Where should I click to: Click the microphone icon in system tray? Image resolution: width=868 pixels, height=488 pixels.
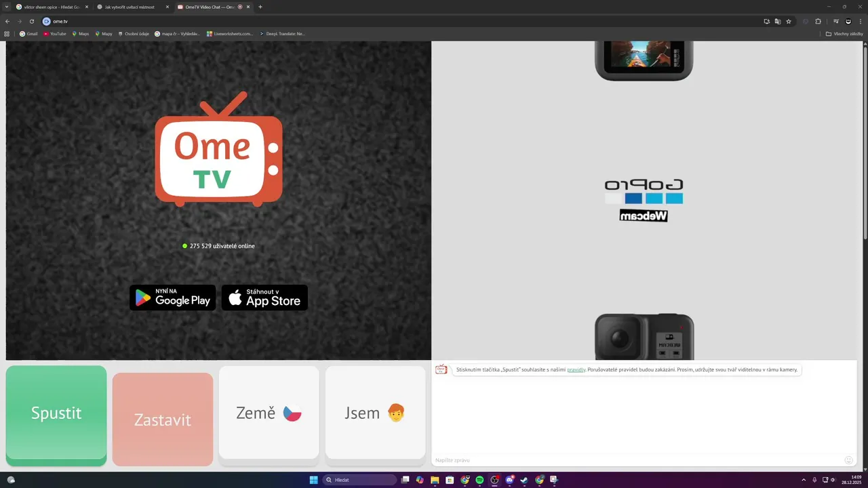pos(814,480)
